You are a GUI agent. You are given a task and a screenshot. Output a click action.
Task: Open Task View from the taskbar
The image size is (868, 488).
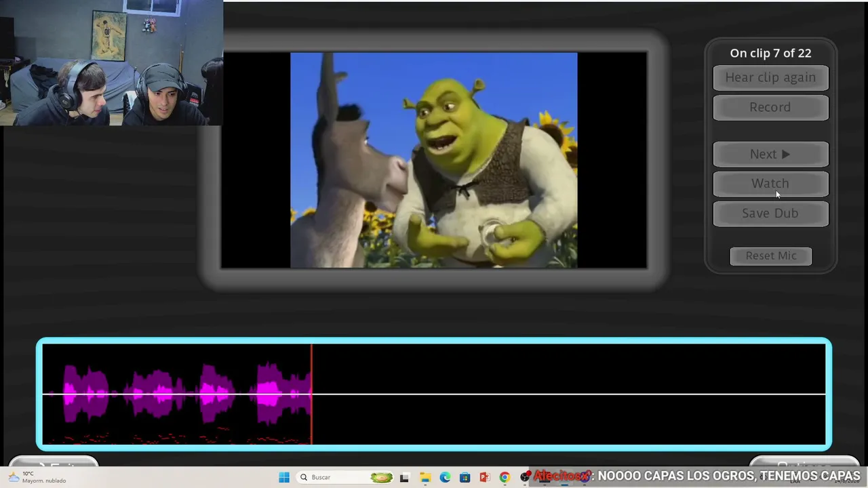(x=405, y=477)
